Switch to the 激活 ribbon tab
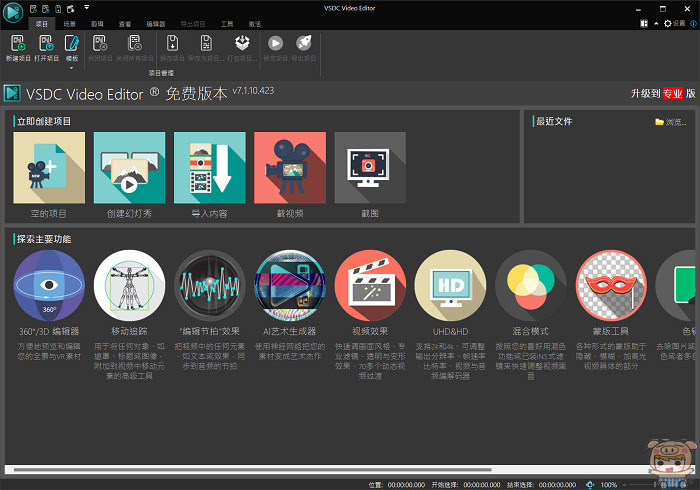Viewport: 700px width, 490px height. [254, 24]
